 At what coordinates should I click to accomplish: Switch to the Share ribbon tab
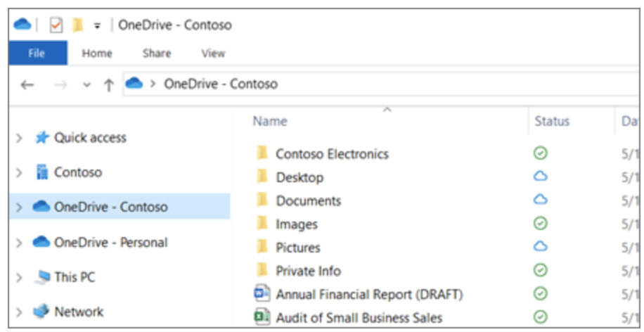coord(156,53)
